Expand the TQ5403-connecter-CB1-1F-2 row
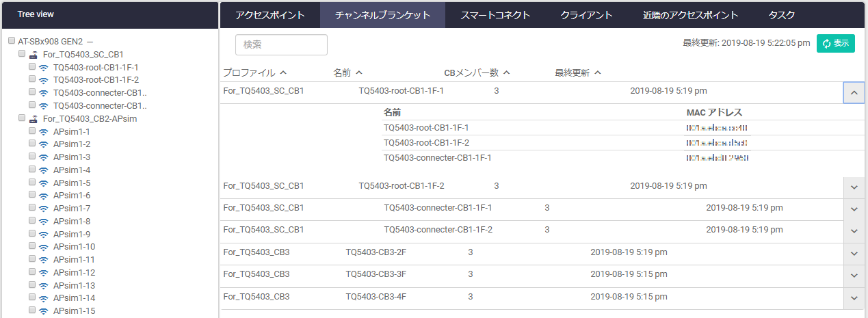This screenshot has height=318, width=868. click(x=854, y=231)
